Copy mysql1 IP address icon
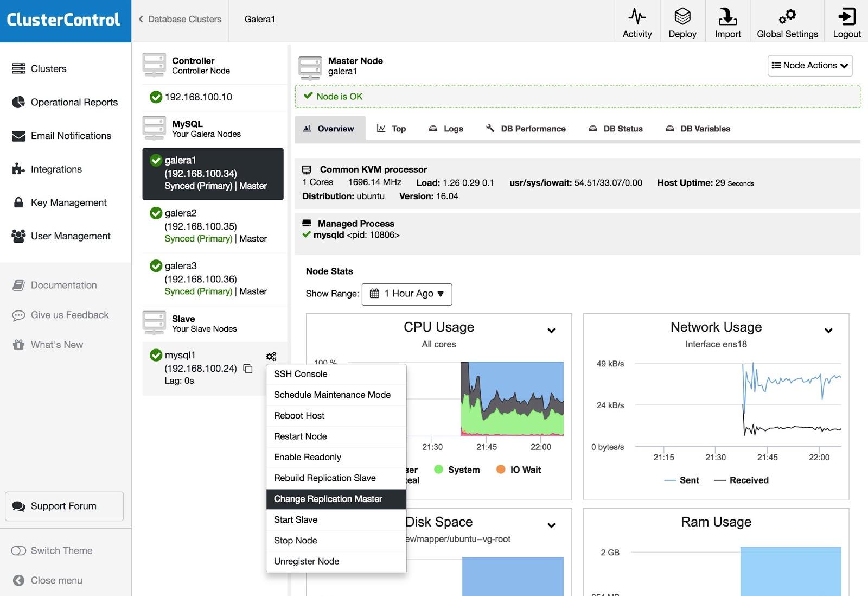Viewport: 868px width, 596px height. coord(248,369)
